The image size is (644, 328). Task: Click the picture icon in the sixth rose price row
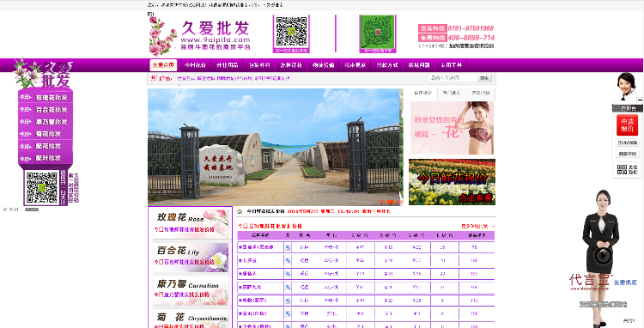288,313
